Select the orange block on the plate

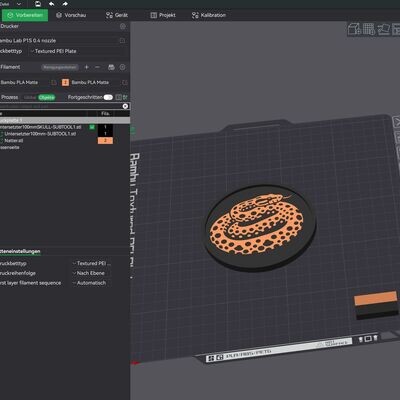point(376,298)
